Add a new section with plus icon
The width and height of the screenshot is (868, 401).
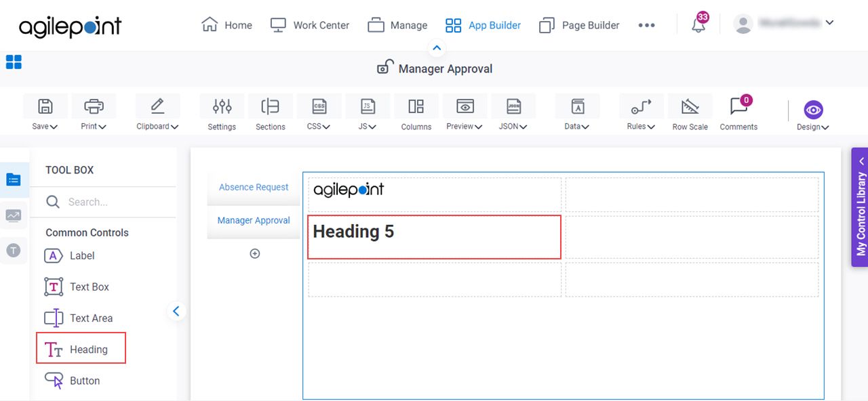pos(255,253)
